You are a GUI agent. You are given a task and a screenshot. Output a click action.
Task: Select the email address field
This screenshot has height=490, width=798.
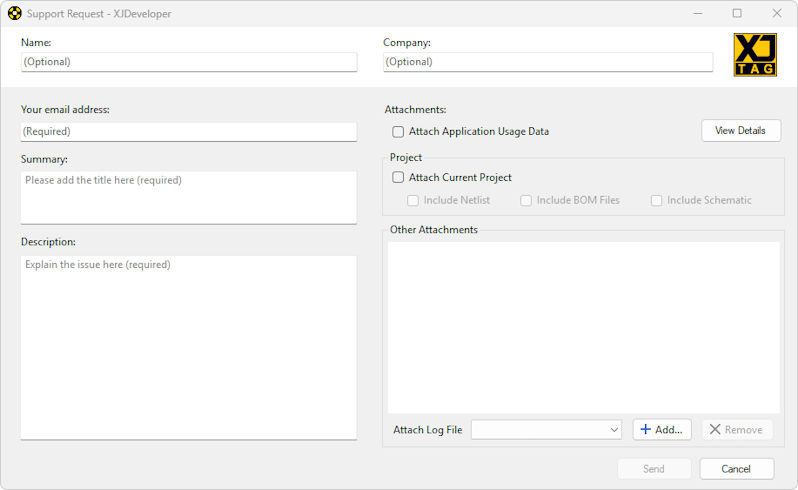(188, 131)
